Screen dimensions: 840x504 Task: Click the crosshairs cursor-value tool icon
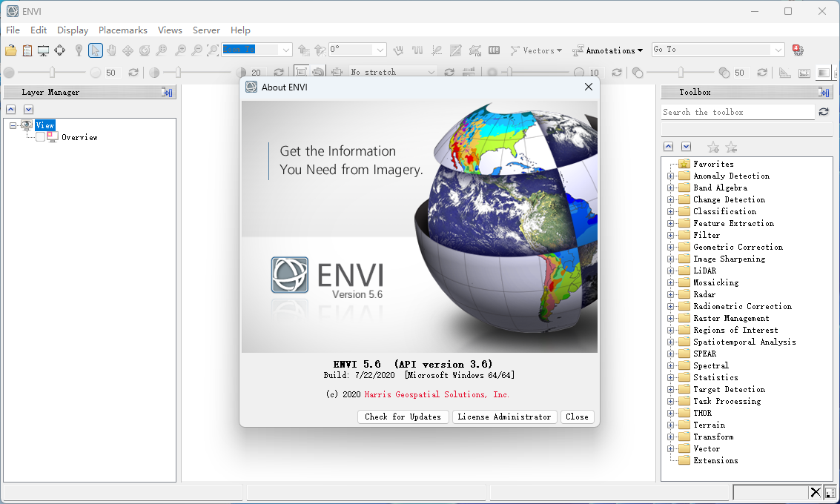click(59, 50)
